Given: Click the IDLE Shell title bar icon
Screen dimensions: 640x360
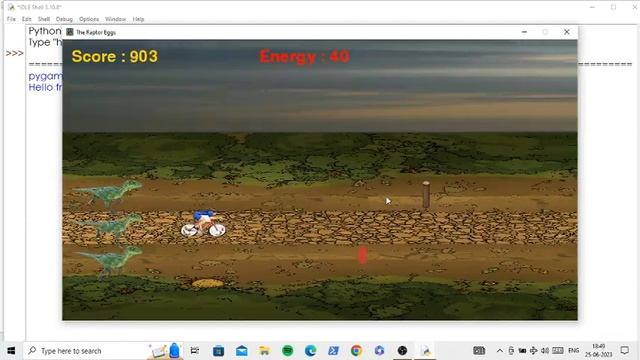Looking at the screenshot, I should point(11,7).
